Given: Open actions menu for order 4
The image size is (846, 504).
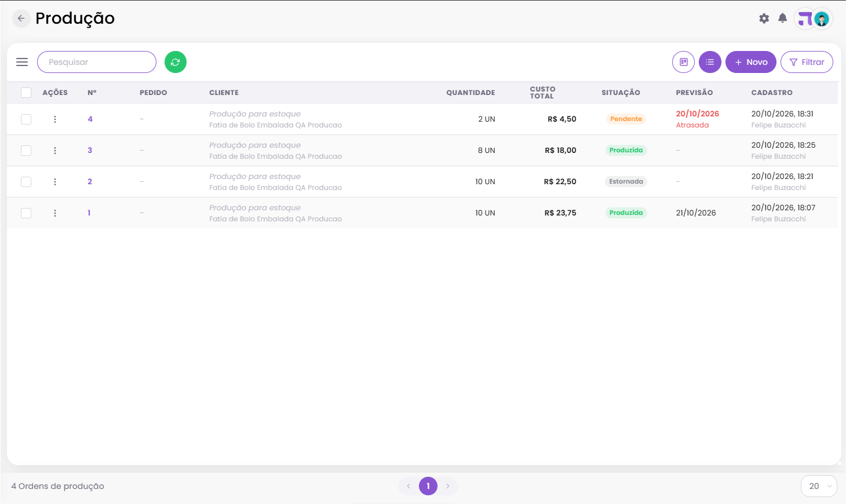Looking at the screenshot, I should tap(55, 119).
